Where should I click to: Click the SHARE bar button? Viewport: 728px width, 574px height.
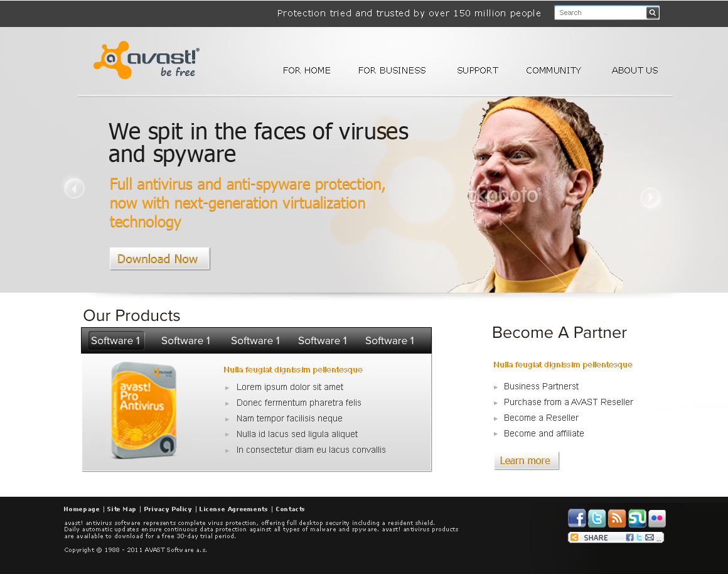tap(616, 538)
